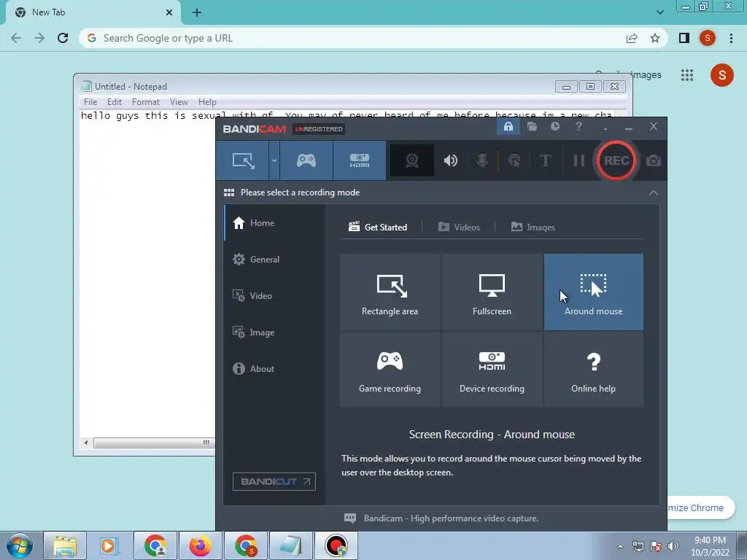Screen dimensions: 747x560
Task: Open General settings in sidebar
Action: 274,259
